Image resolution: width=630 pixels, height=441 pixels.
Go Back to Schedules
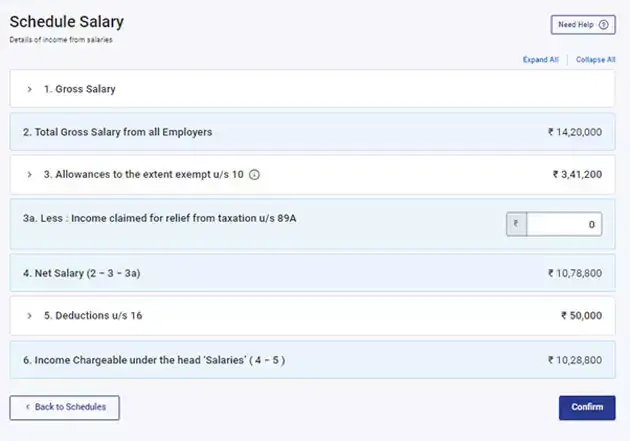(x=65, y=407)
